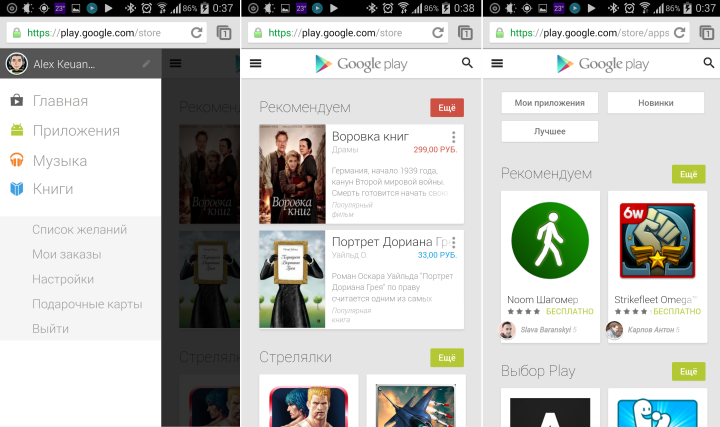This screenshot has width=720, height=427.
Task: Click Slava Baranskyi reviewer avatar
Action: (507, 330)
